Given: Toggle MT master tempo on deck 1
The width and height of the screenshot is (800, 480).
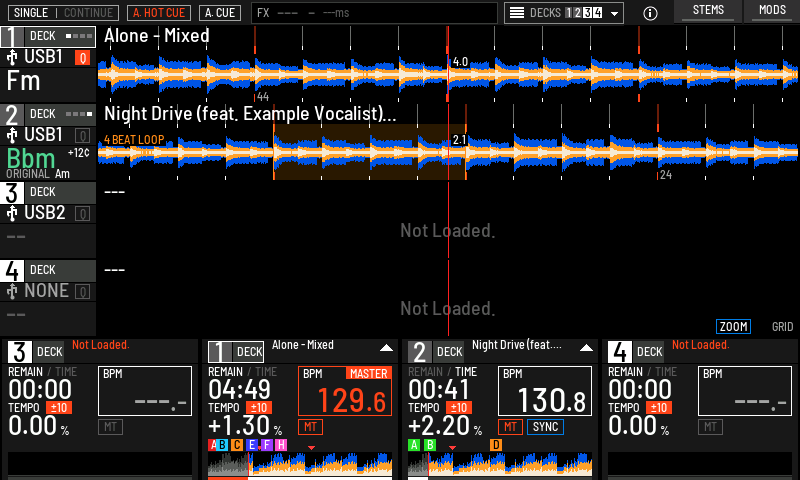Looking at the screenshot, I should [310, 427].
